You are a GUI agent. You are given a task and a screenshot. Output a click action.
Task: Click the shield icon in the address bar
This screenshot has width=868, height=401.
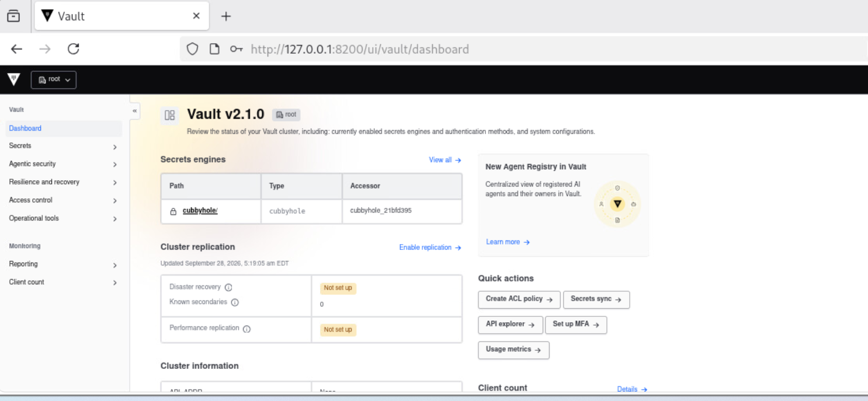click(x=192, y=49)
